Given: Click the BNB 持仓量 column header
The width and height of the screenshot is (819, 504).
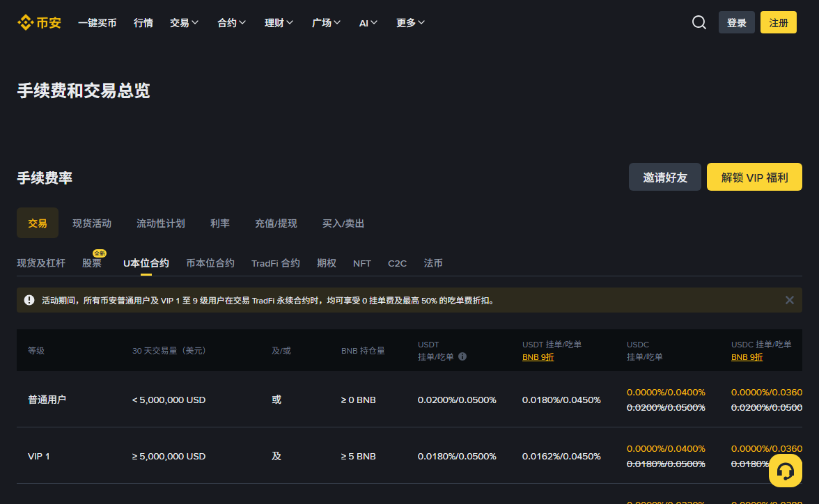Looking at the screenshot, I should (363, 350).
